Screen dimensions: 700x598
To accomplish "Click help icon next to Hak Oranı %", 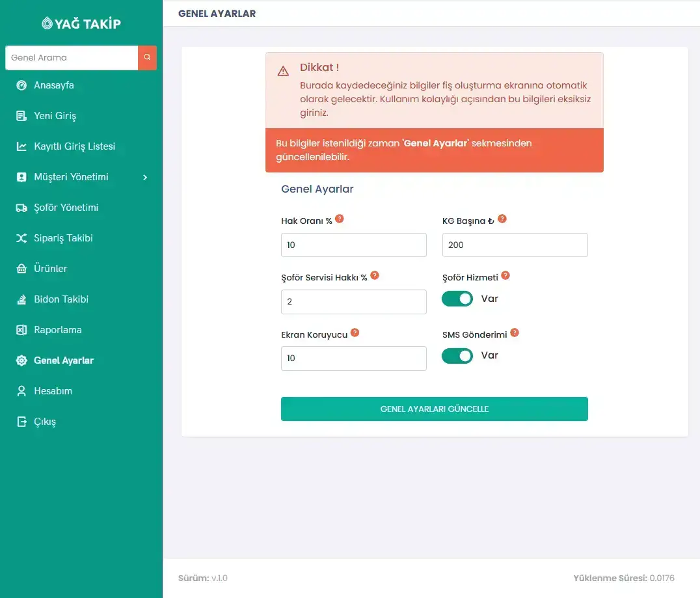I will (x=340, y=219).
